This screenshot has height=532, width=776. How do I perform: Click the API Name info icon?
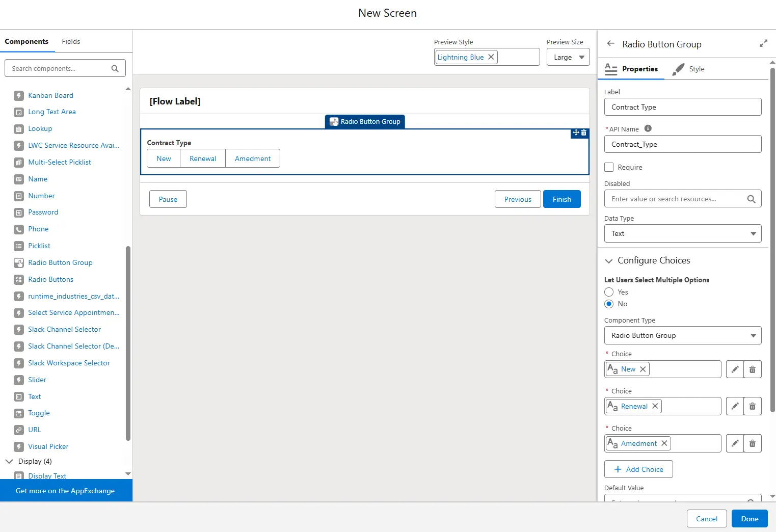coord(648,128)
